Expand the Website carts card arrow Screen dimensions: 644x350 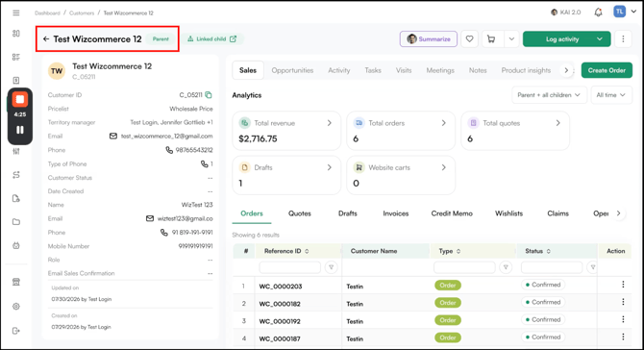tap(443, 167)
